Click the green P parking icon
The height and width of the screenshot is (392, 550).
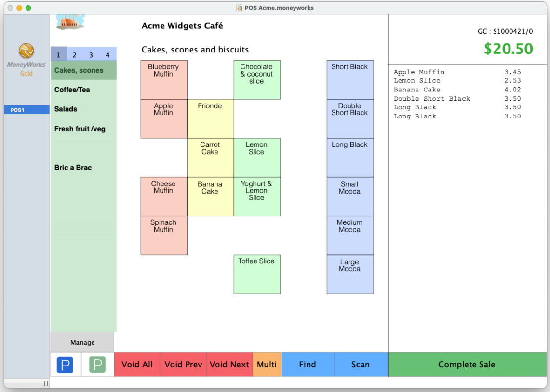pos(97,365)
